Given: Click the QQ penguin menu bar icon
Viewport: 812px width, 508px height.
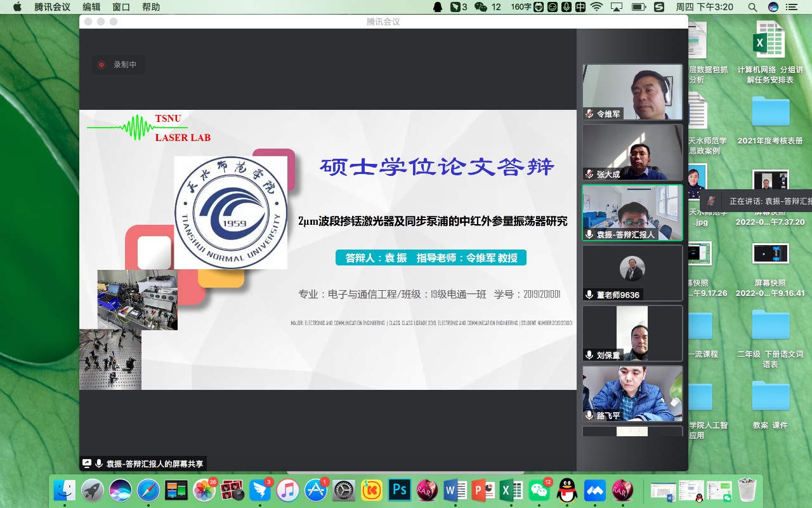Looking at the screenshot, I should click(x=437, y=7).
